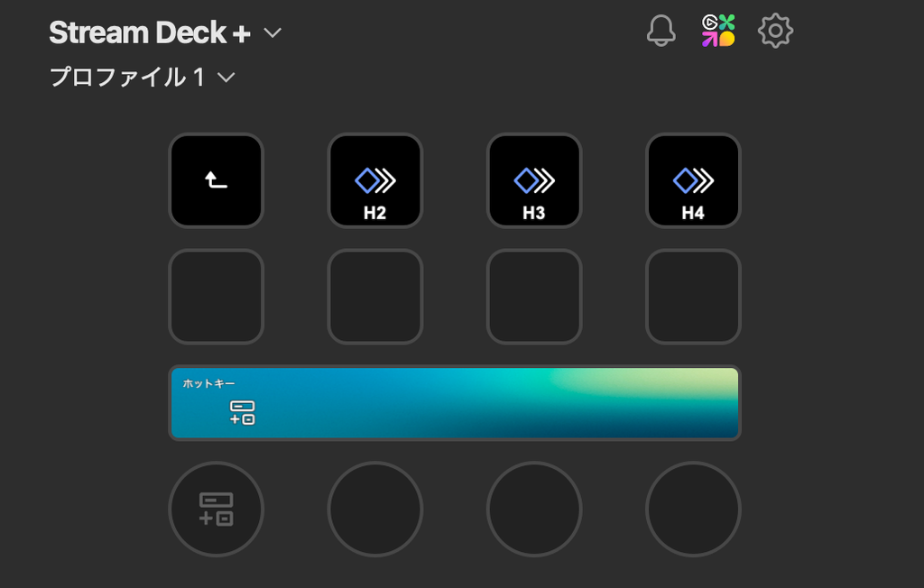Open the Elgato Marketplace colorful icon
Image resolution: width=924 pixels, height=588 pixels.
tap(717, 31)
